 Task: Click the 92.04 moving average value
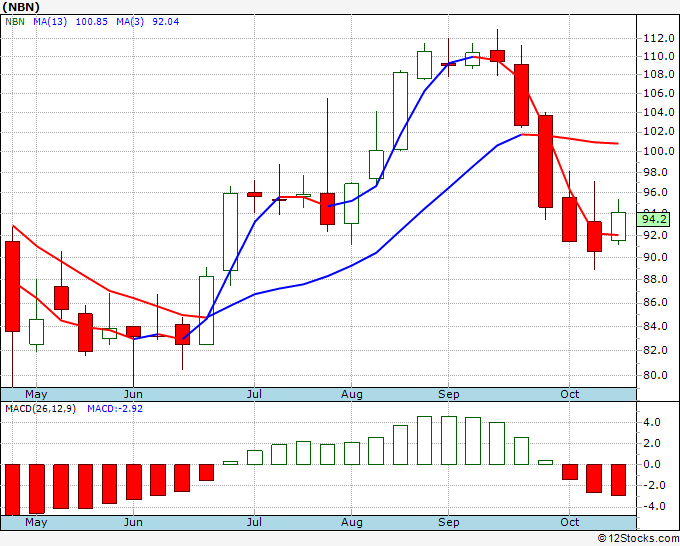click(x=166, y=22)
